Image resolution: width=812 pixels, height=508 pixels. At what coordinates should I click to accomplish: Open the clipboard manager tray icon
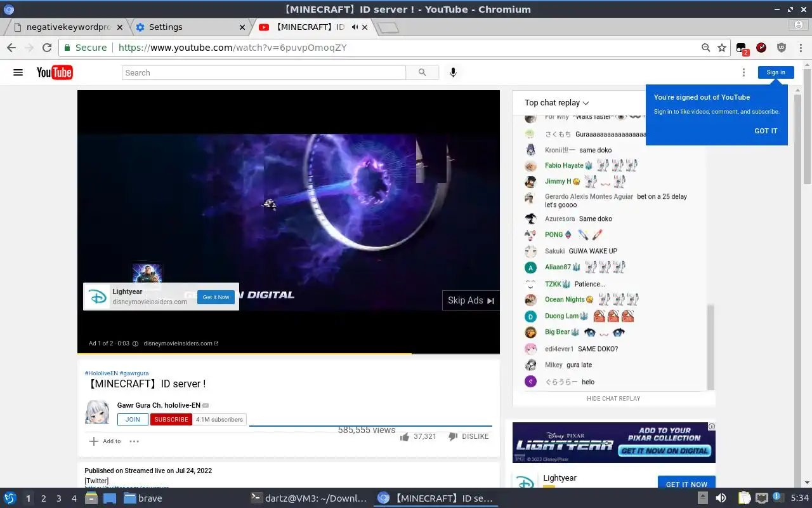pos(744,498)
